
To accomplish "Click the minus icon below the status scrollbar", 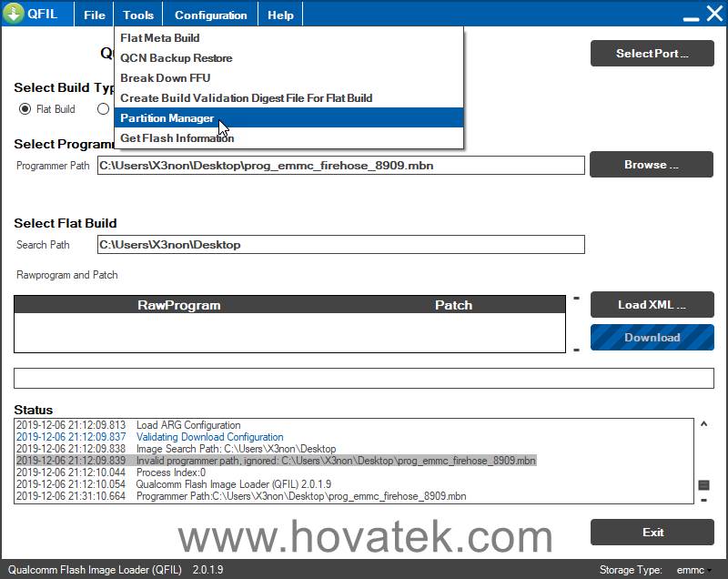I will (x=703, y=500).
